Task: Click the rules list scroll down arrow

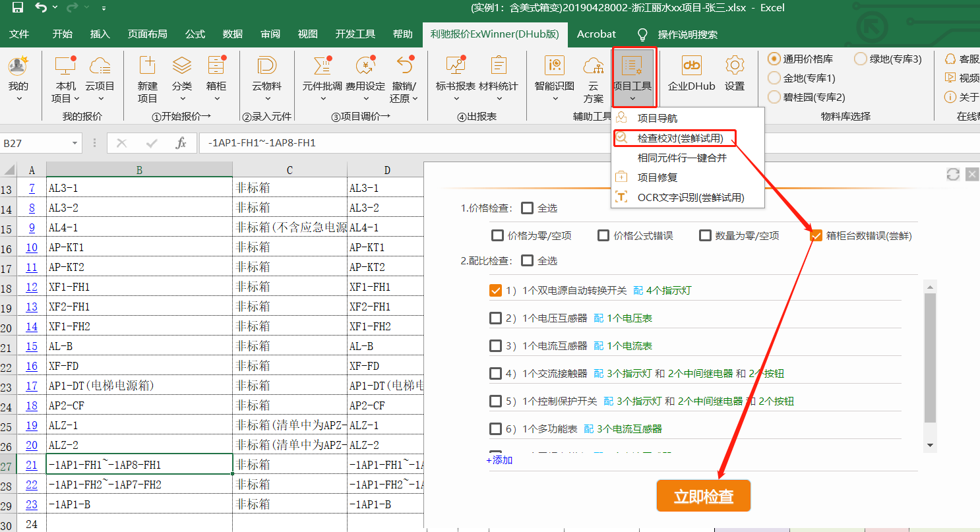Action: 930,445
